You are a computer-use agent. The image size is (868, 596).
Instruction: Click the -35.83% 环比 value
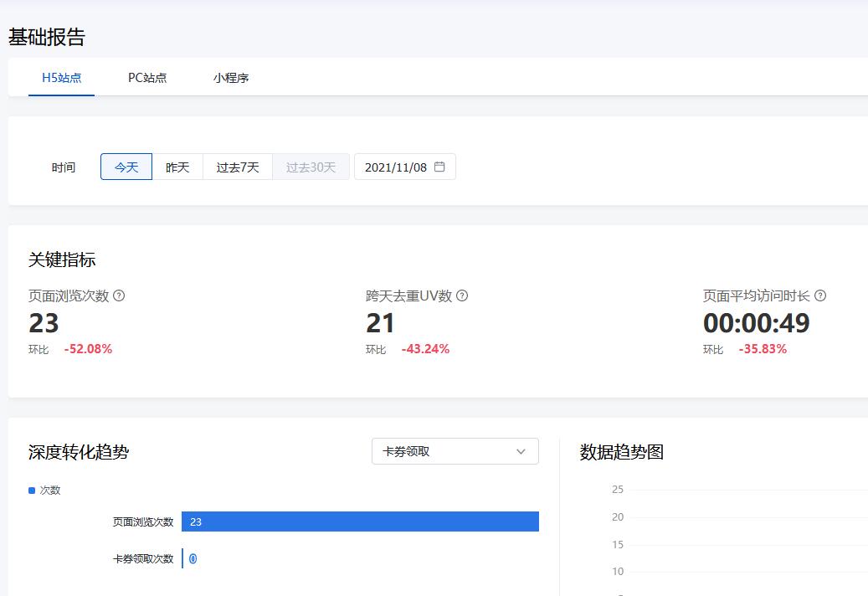[x=763, y=349]
